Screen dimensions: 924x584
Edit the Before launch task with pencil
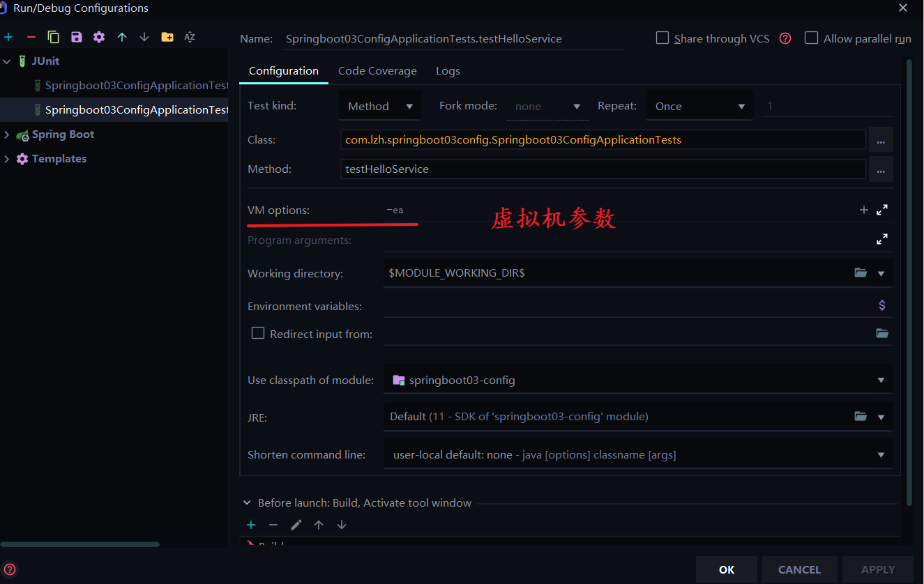pyautogui.click(x=296, y=525)
